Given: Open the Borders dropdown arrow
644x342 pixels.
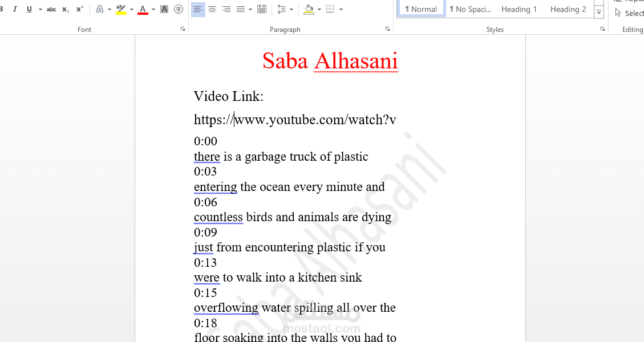Looking at the screenshot, I should point(341,9).
